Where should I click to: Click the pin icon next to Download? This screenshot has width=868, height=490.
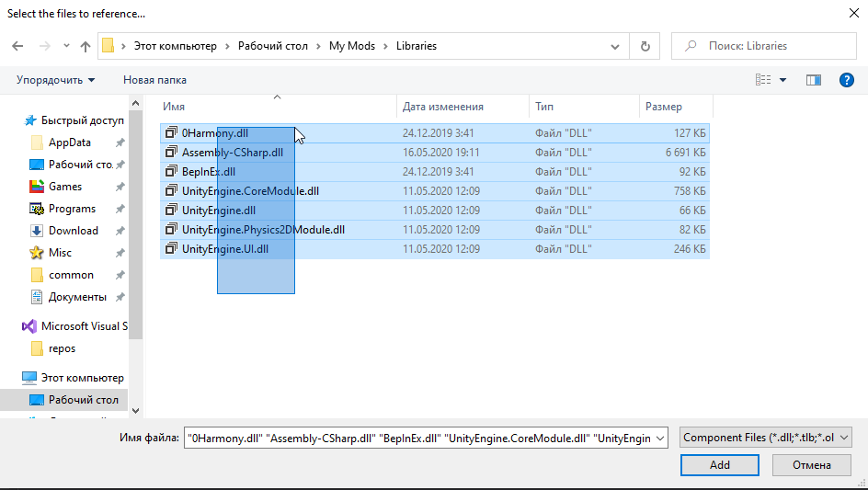(x=120, y=231)
